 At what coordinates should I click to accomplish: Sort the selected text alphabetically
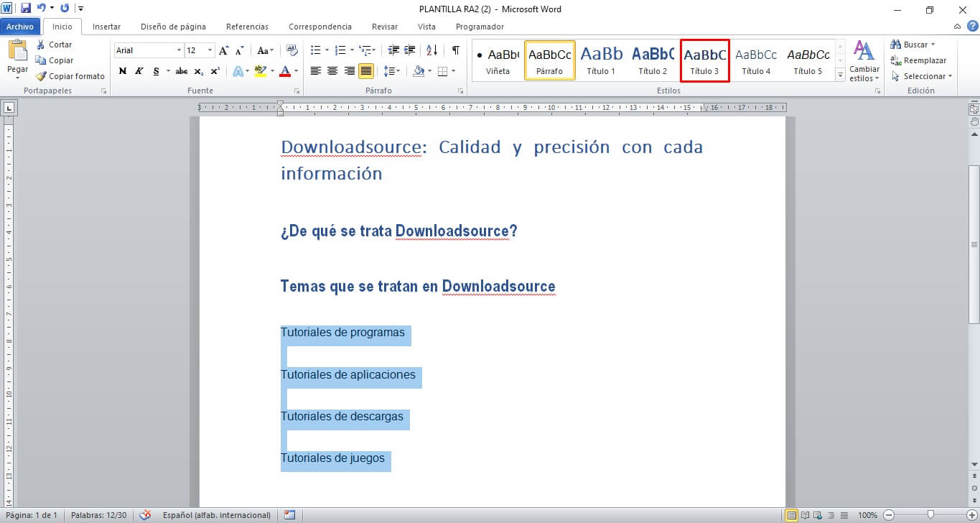432,50
